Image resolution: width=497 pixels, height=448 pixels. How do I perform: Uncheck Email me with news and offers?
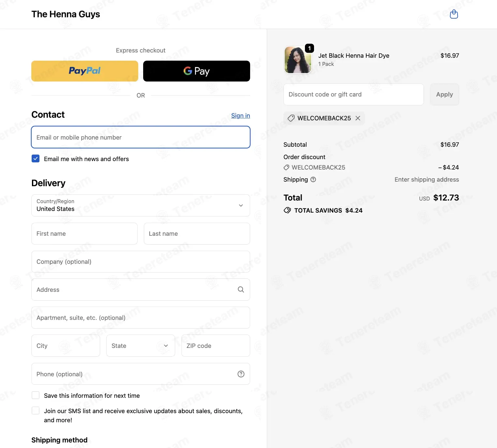[36, 159]
